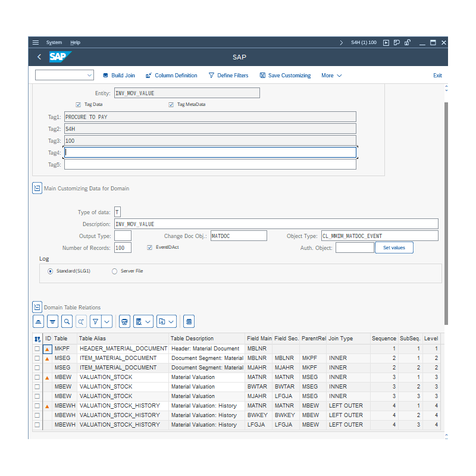Click the Output Type input field
Screen dimensions: 476x476
click(123, 236)
